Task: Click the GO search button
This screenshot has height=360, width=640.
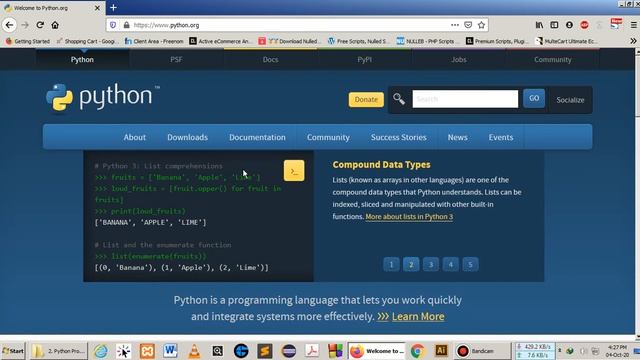Action: click(x=534, y=98)
